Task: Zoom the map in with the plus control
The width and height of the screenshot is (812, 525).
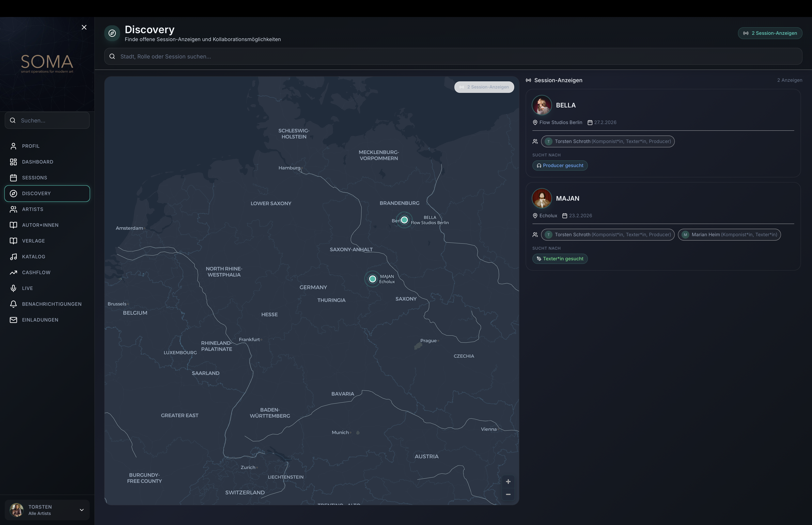Action: click(508, 481)
